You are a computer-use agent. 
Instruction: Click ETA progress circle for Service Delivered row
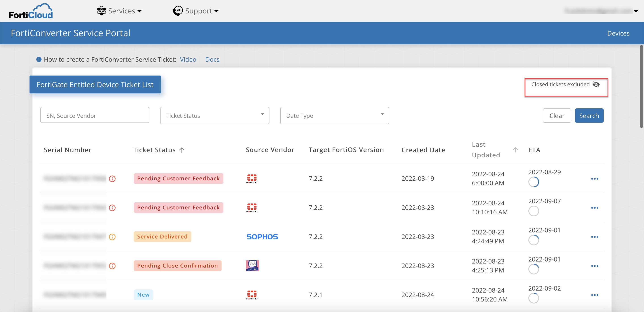point(534,240)
